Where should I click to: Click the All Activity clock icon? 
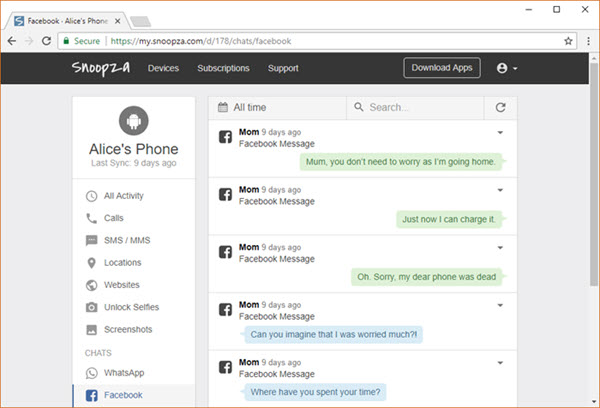pyautogui.click(x=91, y=196)
